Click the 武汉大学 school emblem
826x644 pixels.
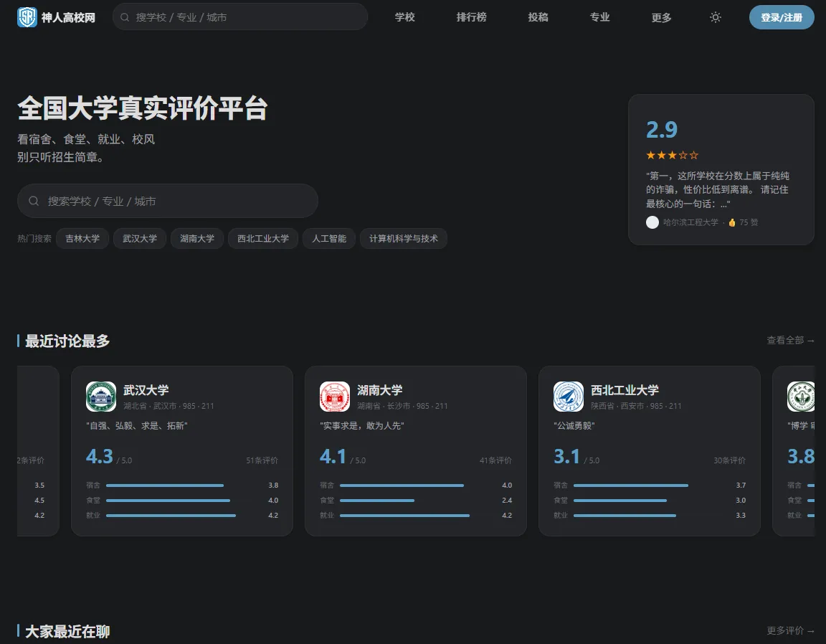pyautogui.click(x=100, y=397)
